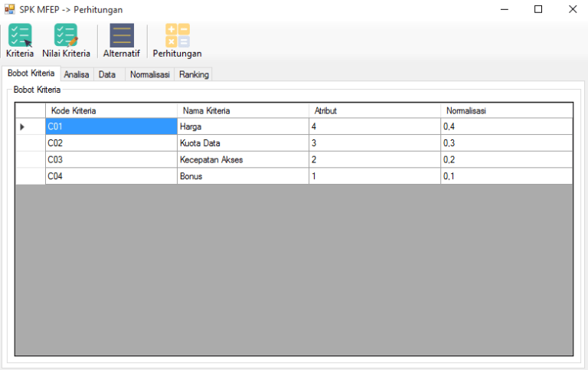Open the Alternatif toolbar icon
The height and width of the screenshot is (370, 588).
122,36
